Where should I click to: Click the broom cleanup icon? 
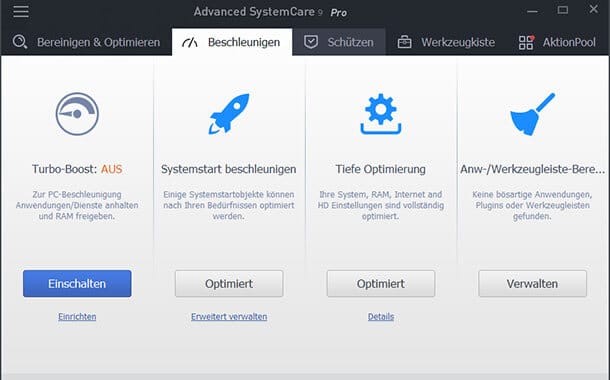click(x=532, y=114)
